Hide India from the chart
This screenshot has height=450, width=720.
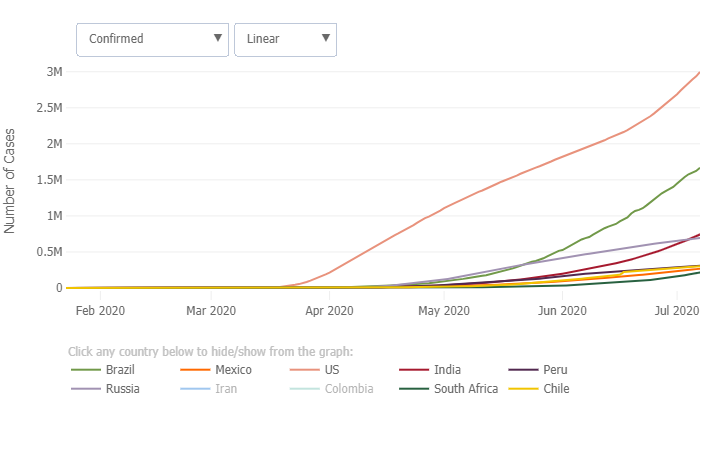tap(447, 370)
